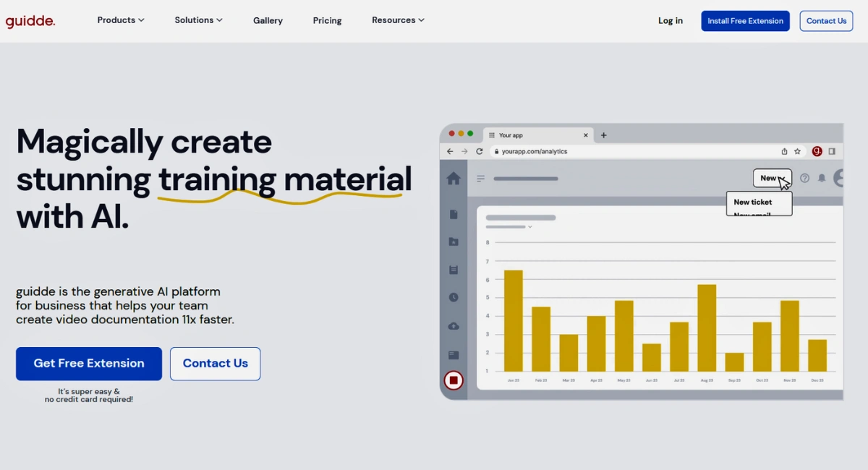This screenshot has width=868, height=470.
Task: Click the home icon in the mockup sidebar
Action: click(454, 179)
